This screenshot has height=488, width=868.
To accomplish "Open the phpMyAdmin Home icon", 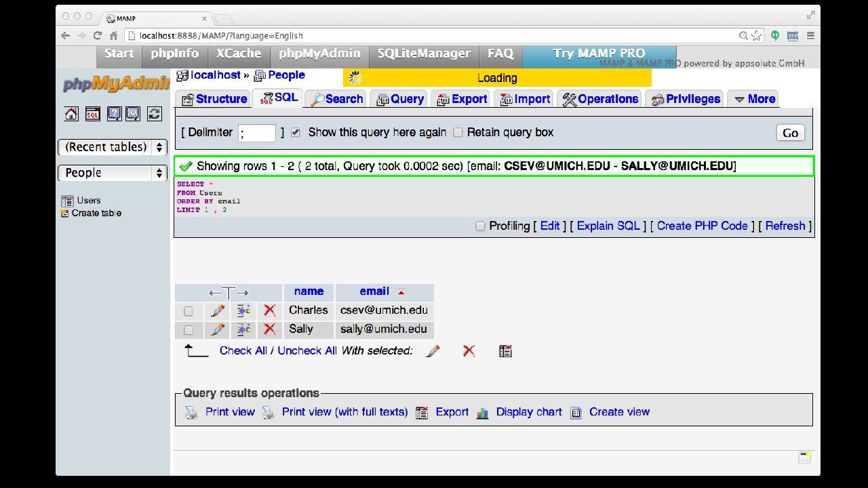I will click(71, 114).
